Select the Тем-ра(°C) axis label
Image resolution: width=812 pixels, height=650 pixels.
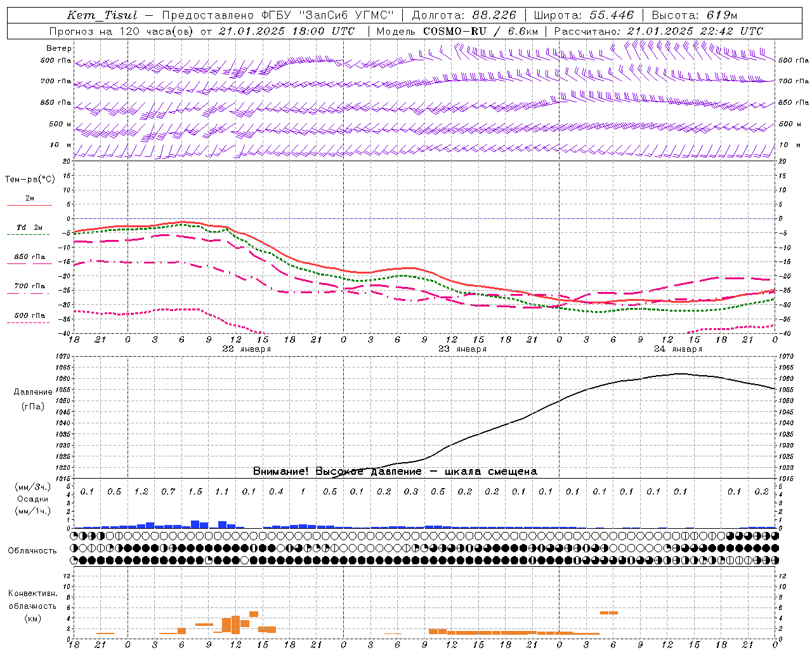pyautogui.click(x=30, y=180)
